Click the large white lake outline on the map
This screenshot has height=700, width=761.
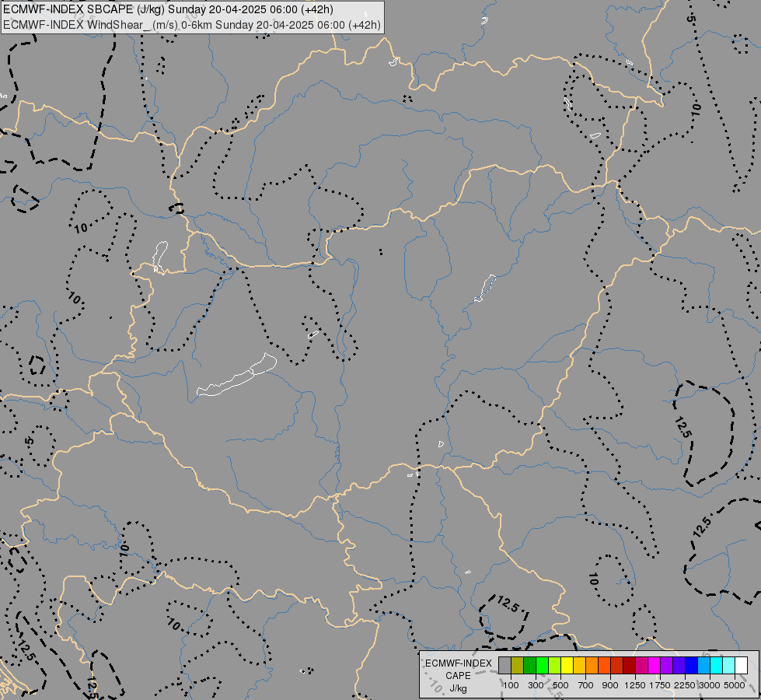[x=237, y=376]
